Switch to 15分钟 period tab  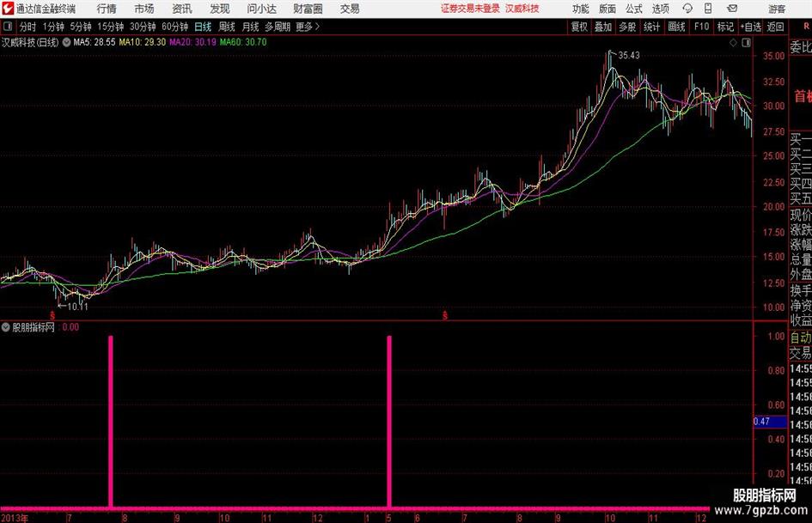(111, 27)
